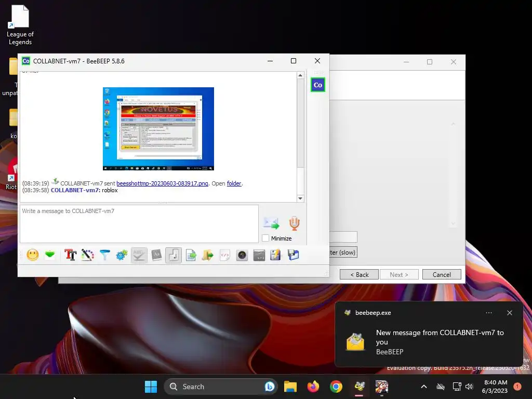The width and height of the screenshot is (532, 399).
Task: Record a voice message with microphone icon
Action: [x=294, y=223]
